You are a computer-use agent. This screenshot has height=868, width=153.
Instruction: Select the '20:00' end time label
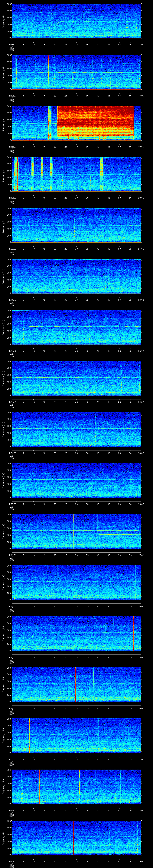point(141,198)
